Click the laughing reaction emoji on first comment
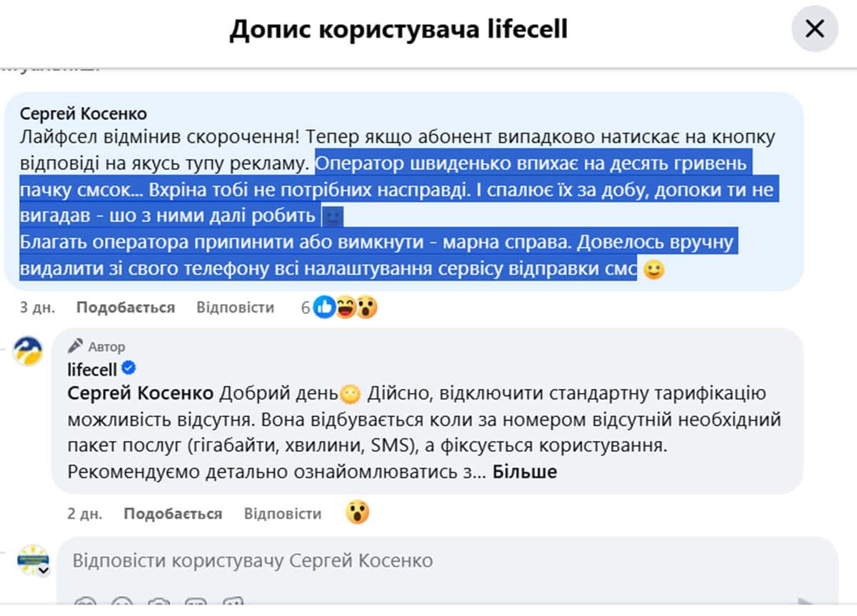The width and height of the screenshot is (857, 616). (346, 308)
